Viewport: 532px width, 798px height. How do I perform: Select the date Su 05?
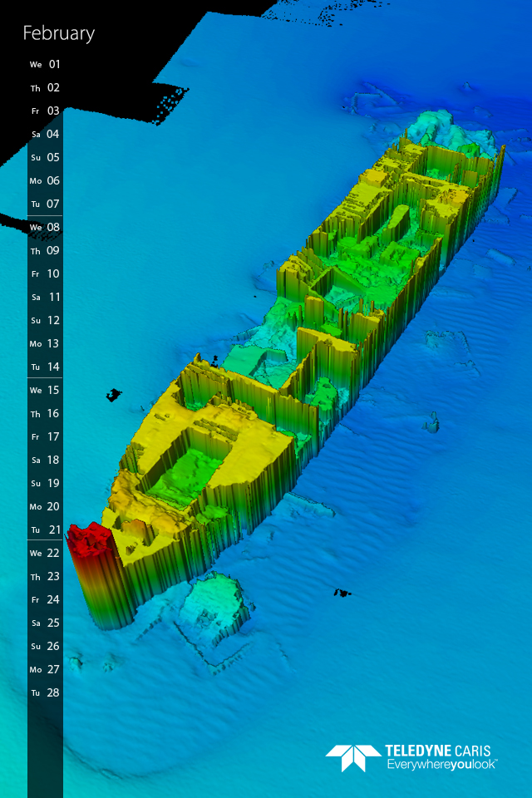coord(45,157)
